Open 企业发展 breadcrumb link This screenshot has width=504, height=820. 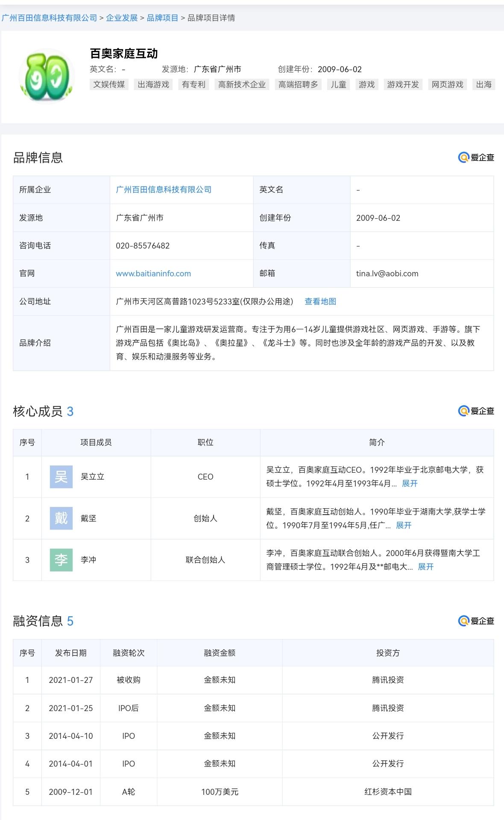pyautogui.click(x=122, y=18)
